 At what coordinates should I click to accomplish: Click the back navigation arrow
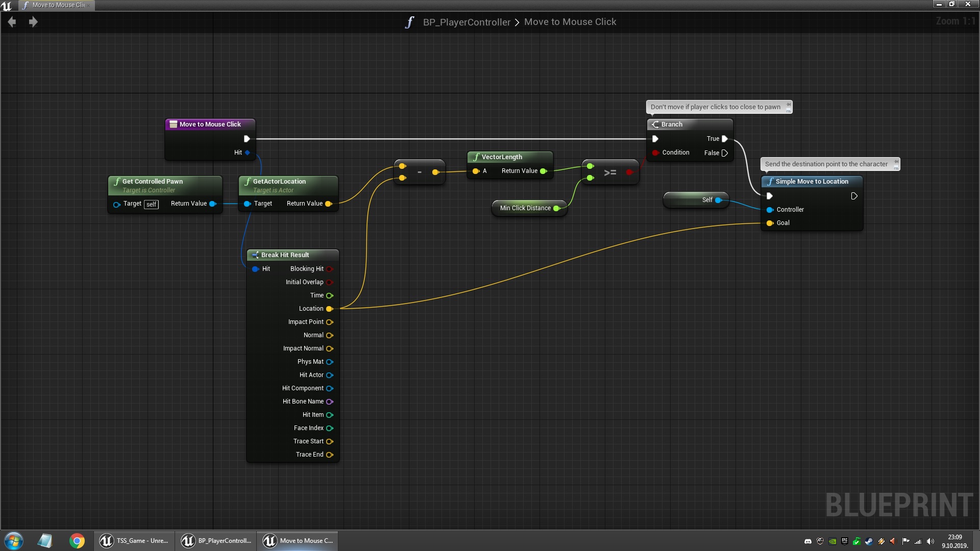click(x=12, y=22)
